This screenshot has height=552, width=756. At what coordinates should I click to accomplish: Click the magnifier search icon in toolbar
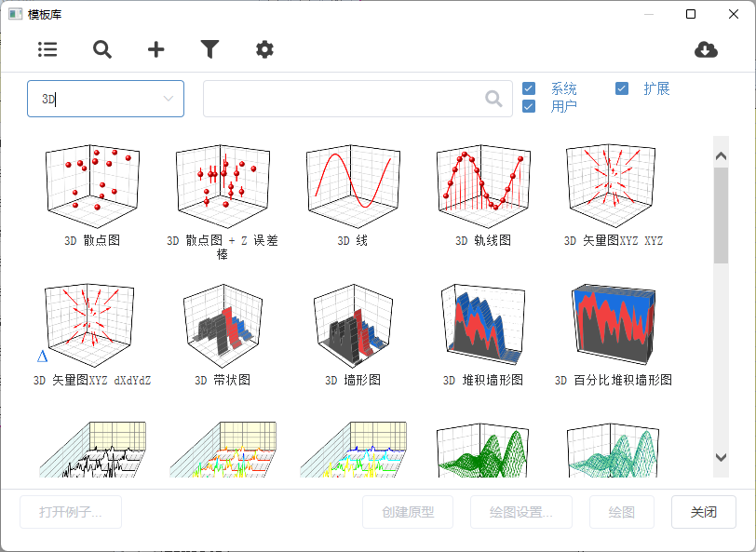tap(102, 50)
